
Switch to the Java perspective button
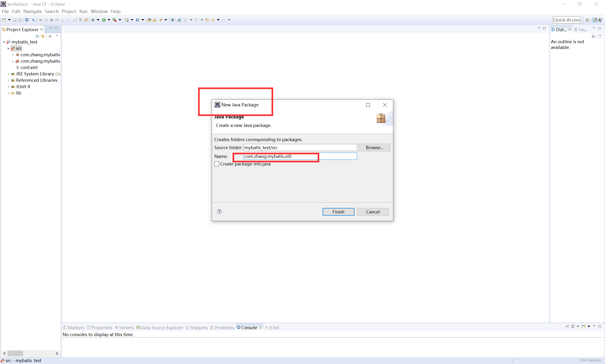[600, 20]
